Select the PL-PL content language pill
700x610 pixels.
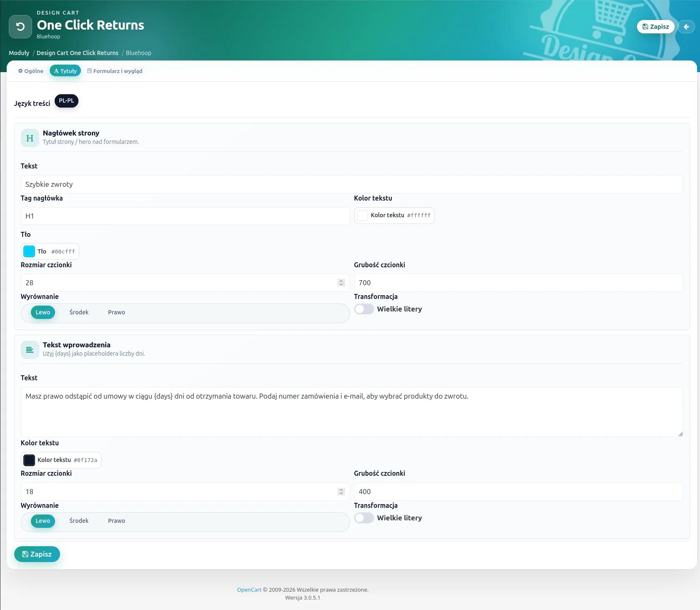[66, 101]
